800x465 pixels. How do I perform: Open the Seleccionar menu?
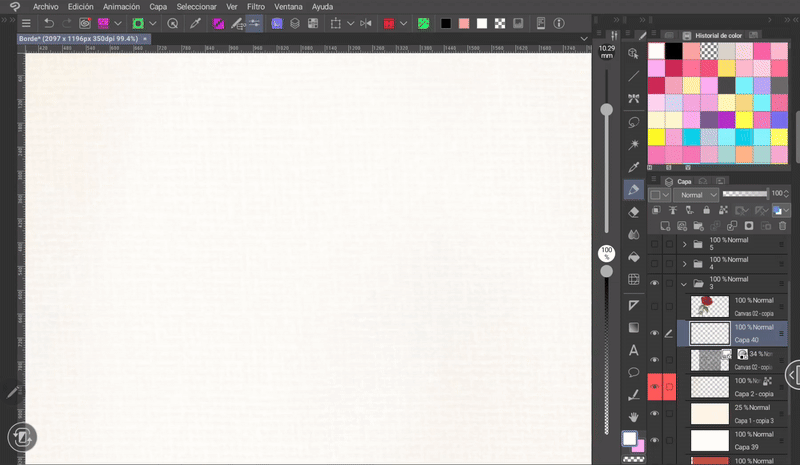(196, 7)
